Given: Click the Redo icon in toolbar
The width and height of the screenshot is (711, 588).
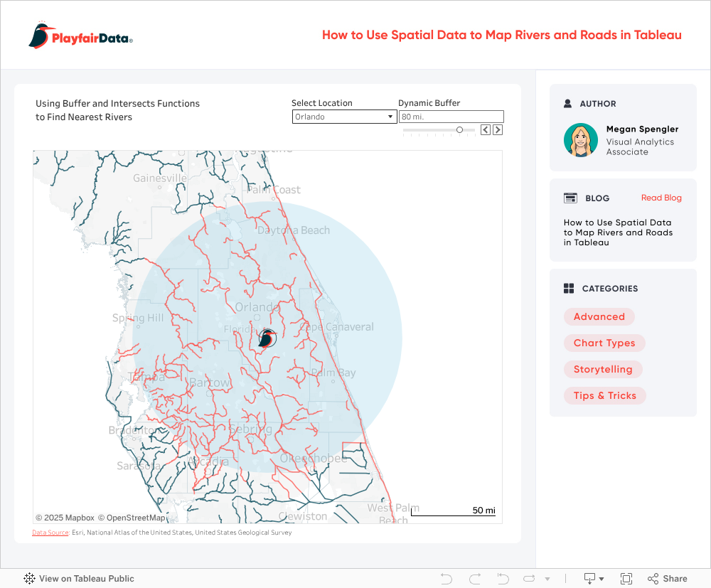Looking at the screenshot, I should coord(475,579).
